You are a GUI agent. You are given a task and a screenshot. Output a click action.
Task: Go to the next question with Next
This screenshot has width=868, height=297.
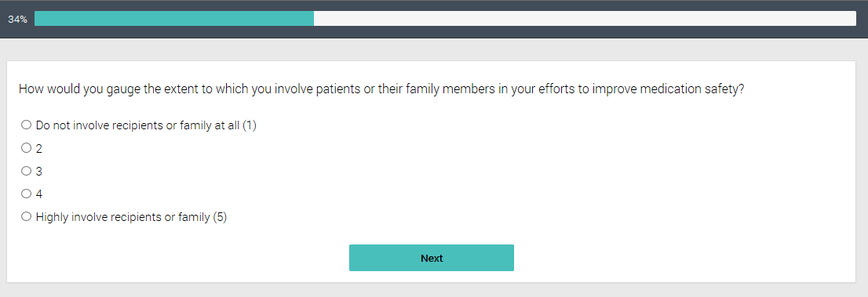click(431, 258)
